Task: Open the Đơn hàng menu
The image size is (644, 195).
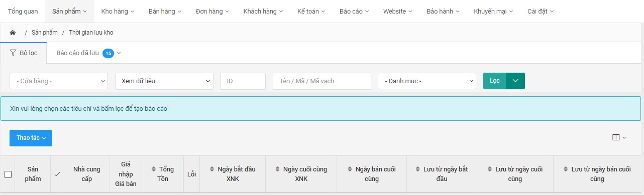Action: tap(212, 11)
